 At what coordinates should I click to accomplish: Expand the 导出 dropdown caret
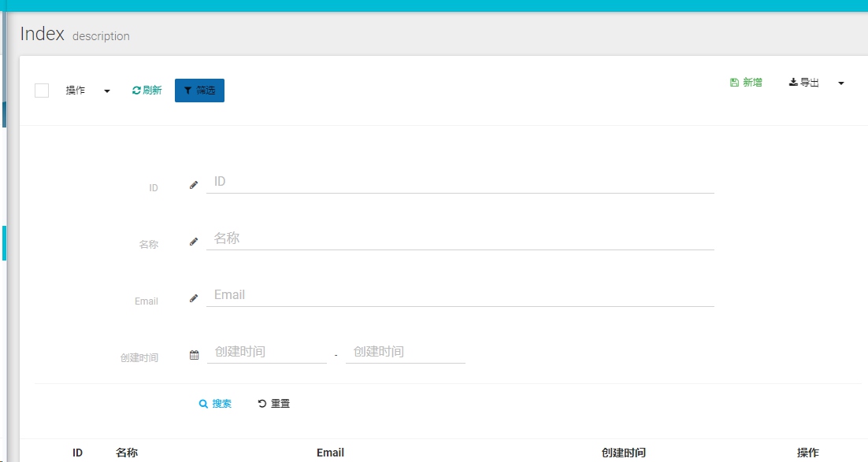point(841,83)
